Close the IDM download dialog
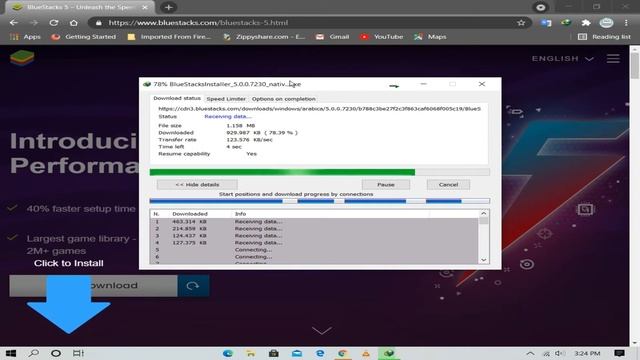 pyautogui.click(x=482, y=84)
